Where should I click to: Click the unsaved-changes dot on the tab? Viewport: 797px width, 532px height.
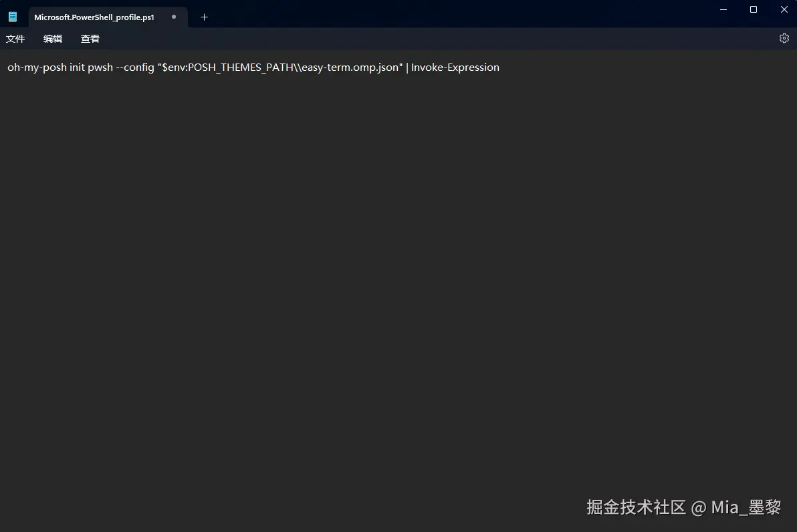click(x=174, y=17)
